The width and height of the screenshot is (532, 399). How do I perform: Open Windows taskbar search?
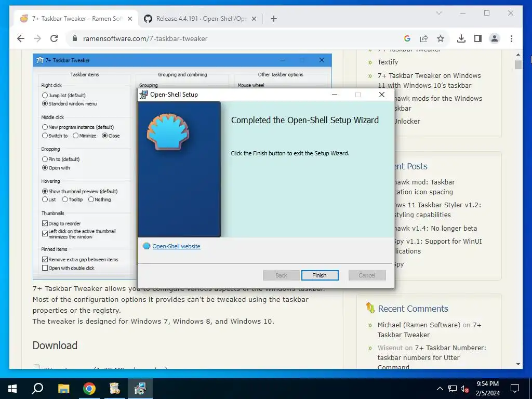(37, 389)
